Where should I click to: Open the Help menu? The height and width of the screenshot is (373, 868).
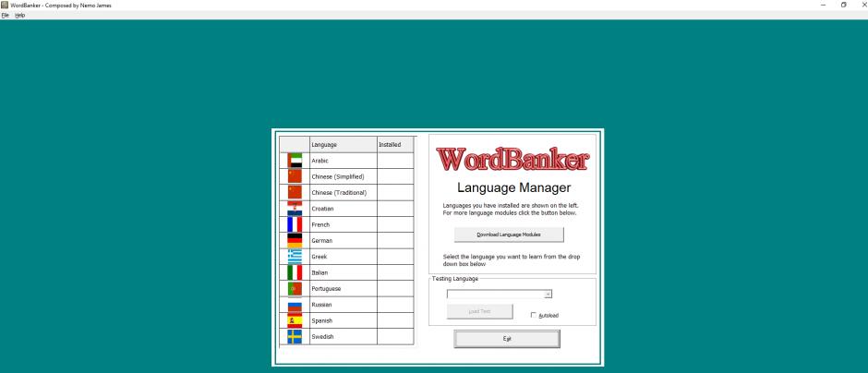(20, 16)
